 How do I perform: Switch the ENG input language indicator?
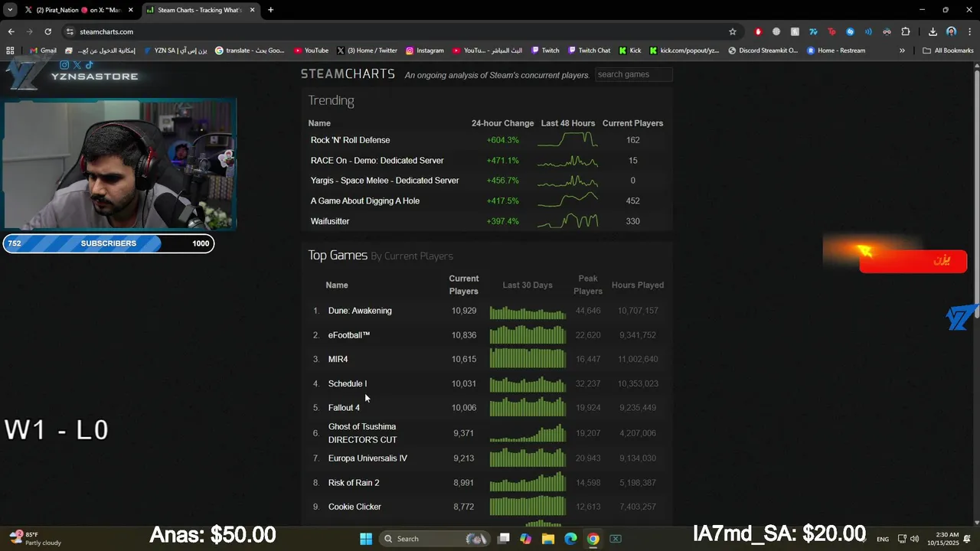883,539
